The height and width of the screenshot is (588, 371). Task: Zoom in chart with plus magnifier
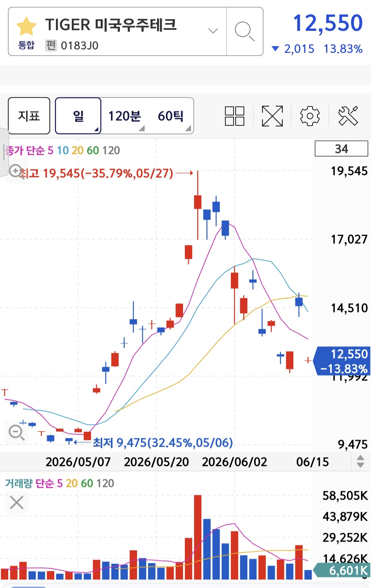(x=16, y=171)
